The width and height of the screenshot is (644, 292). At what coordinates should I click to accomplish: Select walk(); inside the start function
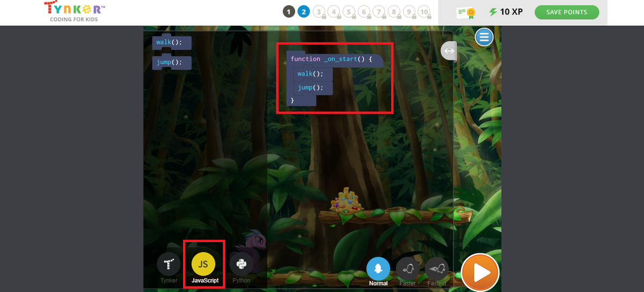pos(313,74)
